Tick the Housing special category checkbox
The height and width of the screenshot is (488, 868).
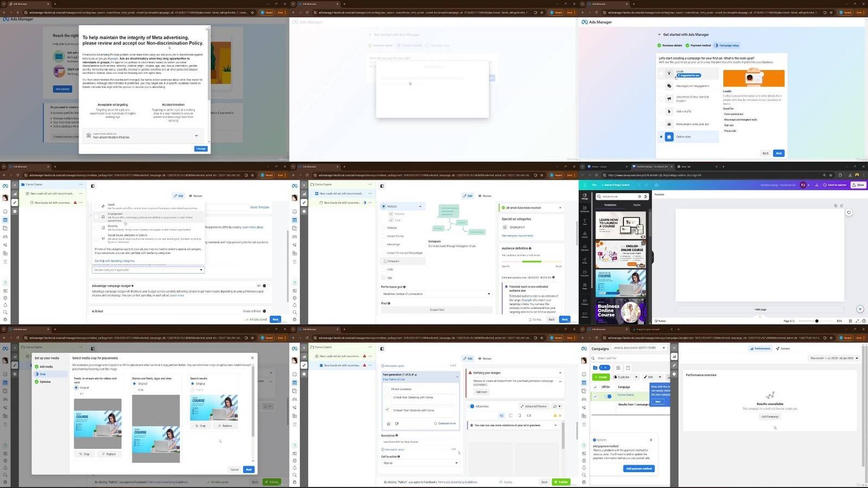(x=97, y=227)
